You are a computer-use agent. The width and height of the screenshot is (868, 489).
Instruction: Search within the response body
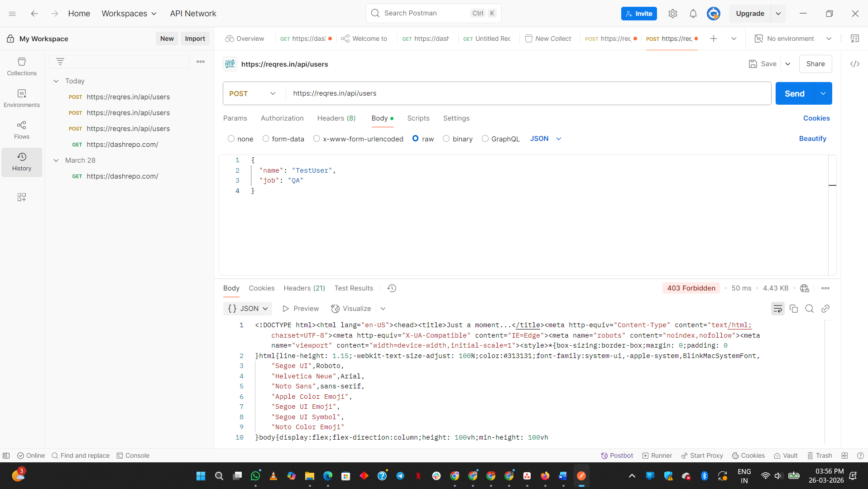(809, 309)
